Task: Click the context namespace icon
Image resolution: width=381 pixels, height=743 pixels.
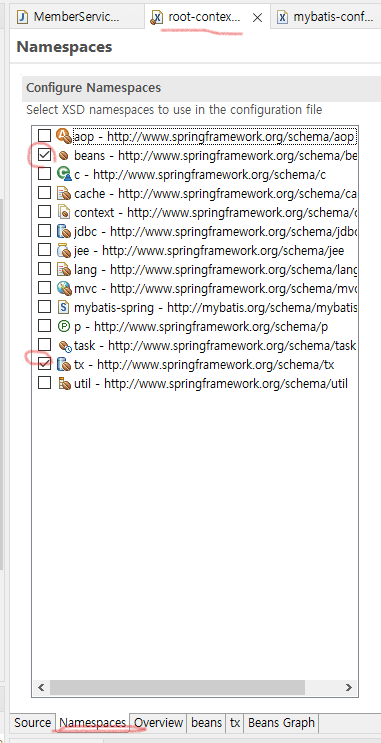Action: pyautogui.click(x=64, y=212)
